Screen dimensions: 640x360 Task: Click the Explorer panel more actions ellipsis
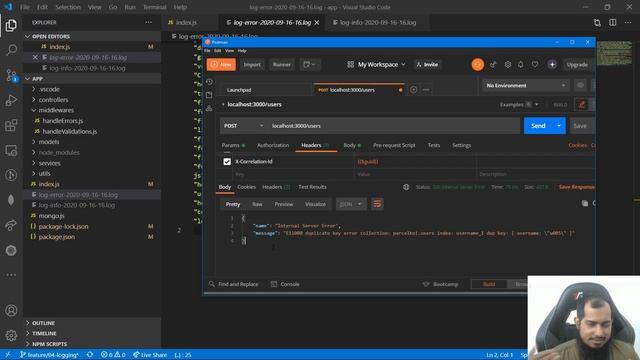coord(149,22)
